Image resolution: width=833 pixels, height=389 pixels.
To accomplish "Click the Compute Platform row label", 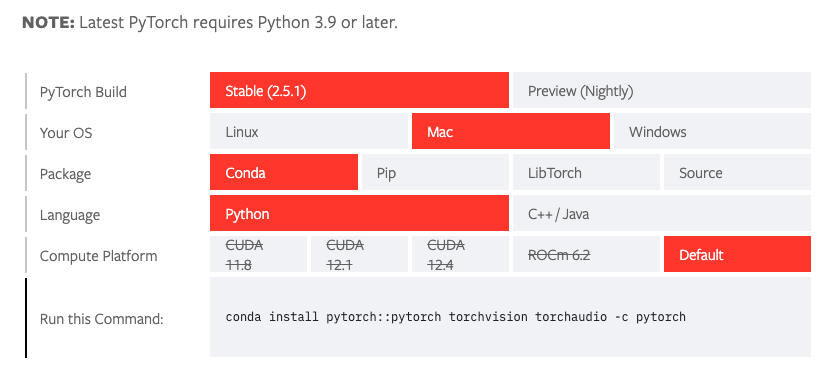I will [x=98, y=256].
